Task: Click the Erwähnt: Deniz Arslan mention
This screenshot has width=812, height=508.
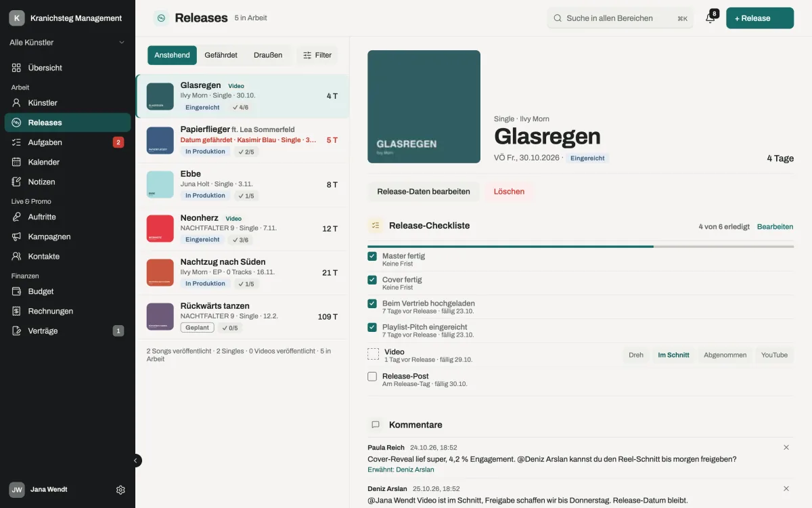Action: tap(401, 469)
